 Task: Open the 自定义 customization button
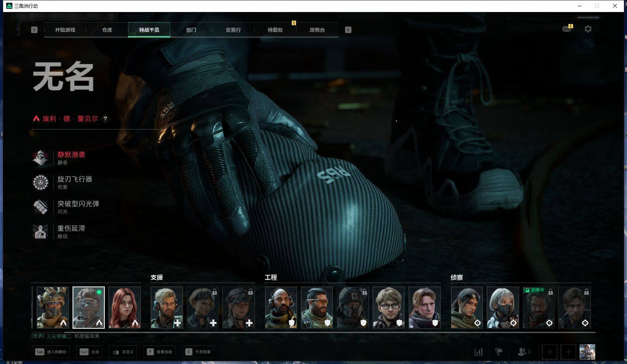click(123, 352)
